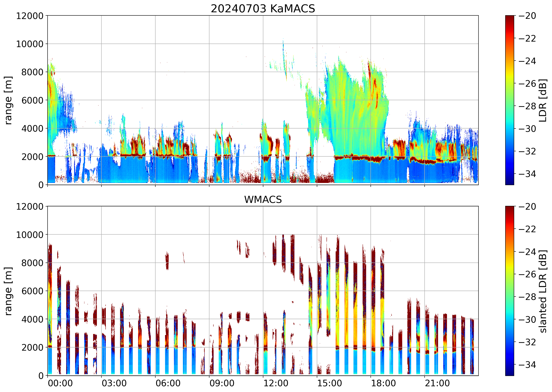This screenshot has height=392, width=552.
Task: Click the 06:00 x-axis tick label
Action: pyautogui.click(x=168, y=383)
